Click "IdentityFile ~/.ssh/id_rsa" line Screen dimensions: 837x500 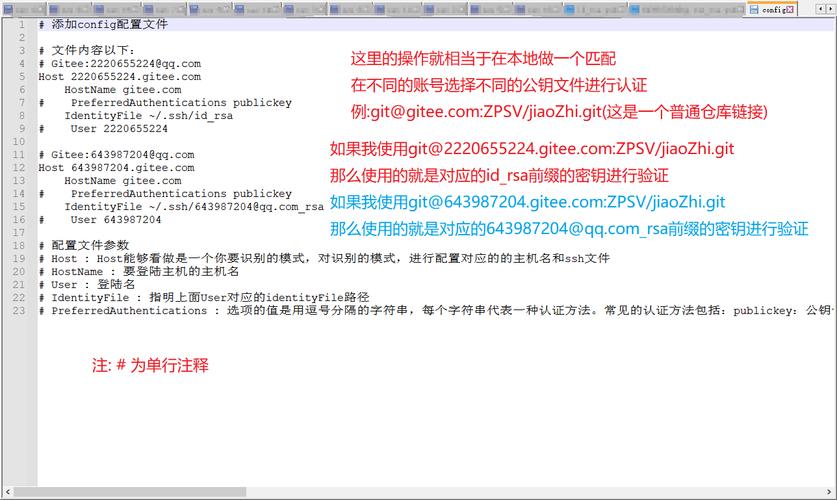148,116
